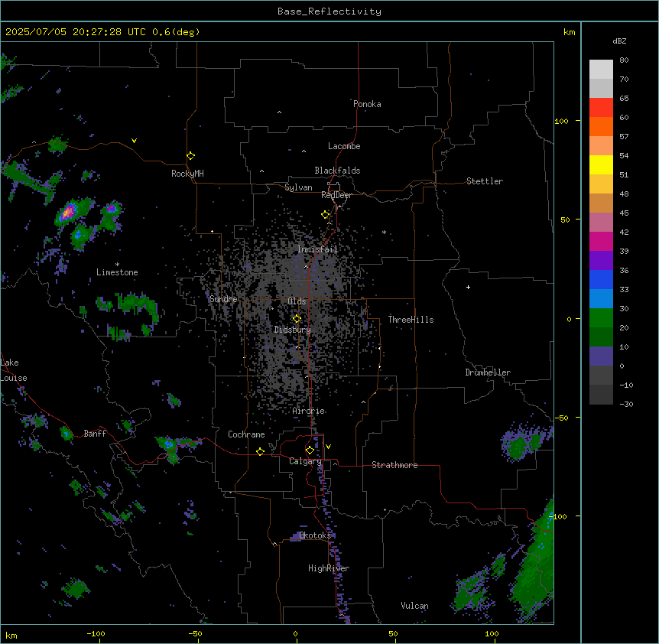Click the Cochrane town label
The height and width of the screenshot is (644, 659).
[x=246, y=434]
